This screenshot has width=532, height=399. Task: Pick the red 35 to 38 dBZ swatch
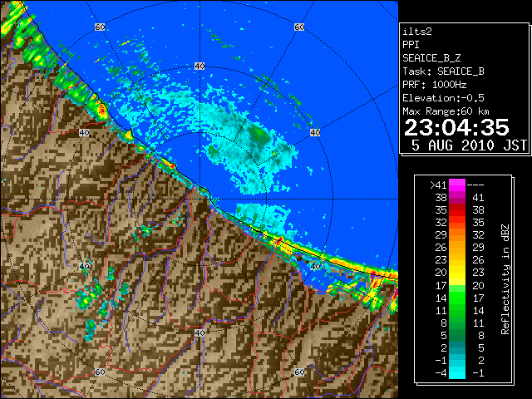[x=457, y=210]
